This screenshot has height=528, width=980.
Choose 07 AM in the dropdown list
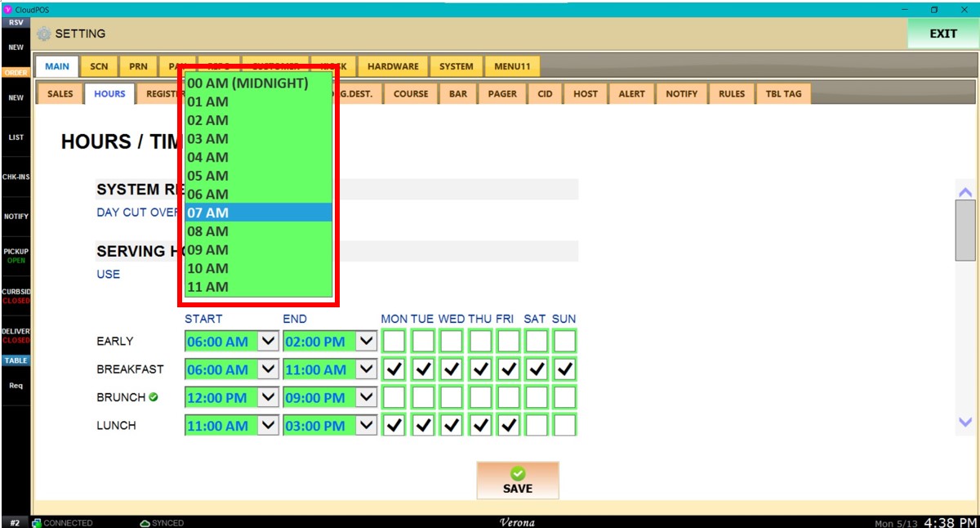coord(258,213)
